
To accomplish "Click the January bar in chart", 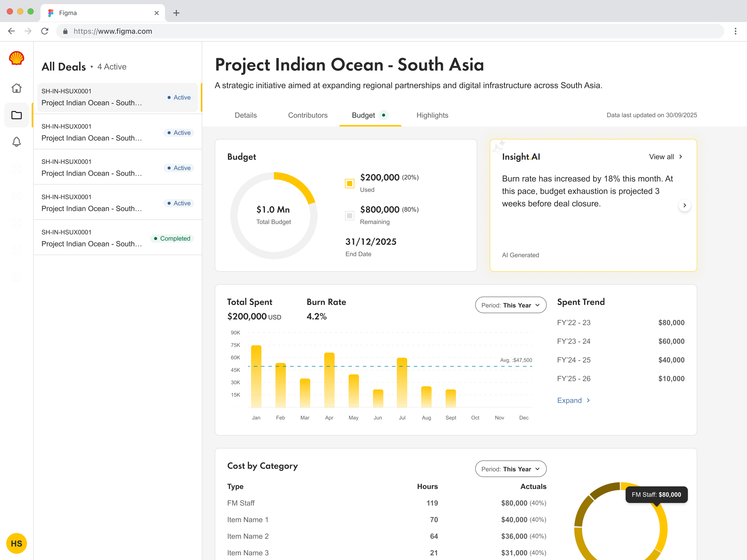I will (x=256, y=376).
